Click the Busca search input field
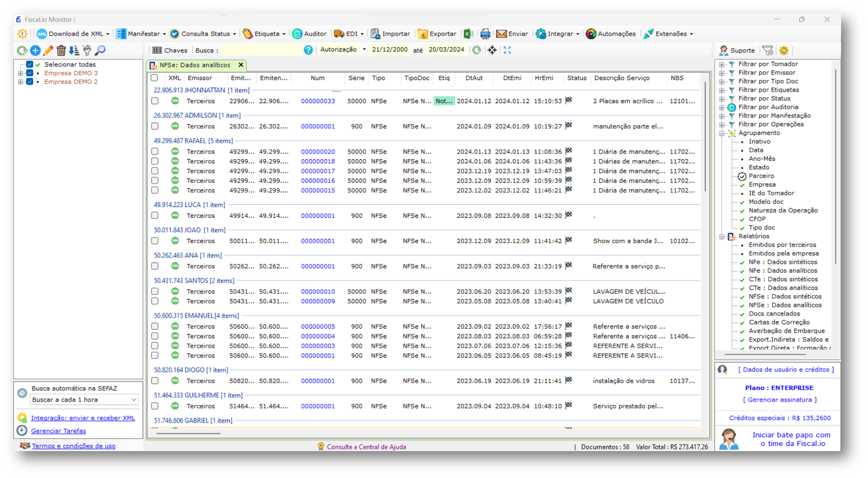The image size is (868, 478). [262, 50]
